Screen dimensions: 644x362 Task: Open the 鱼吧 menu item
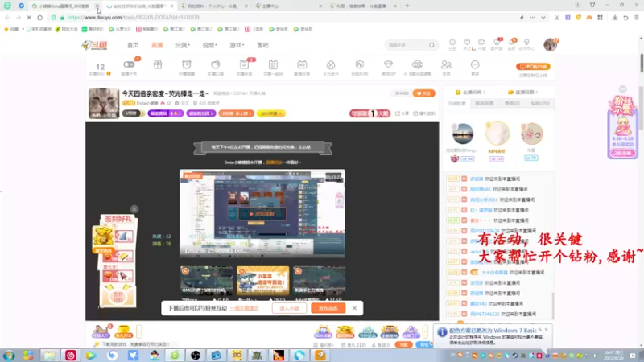[262, 45]
